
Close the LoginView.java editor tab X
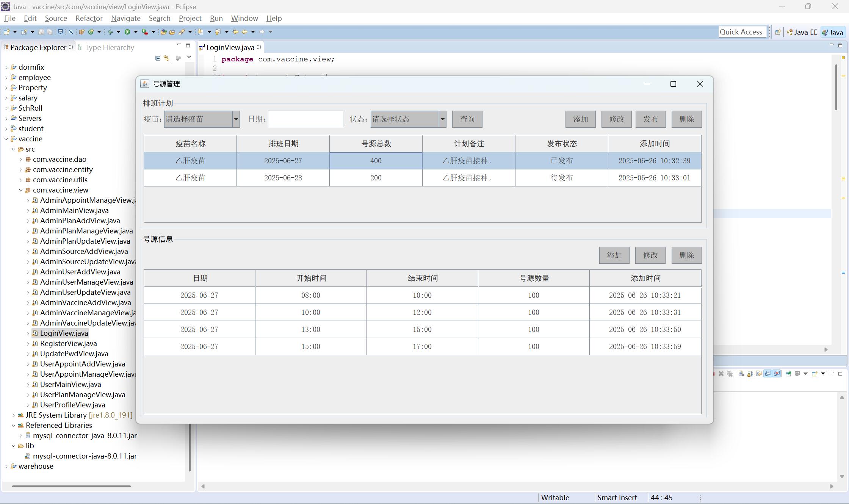pos(259,47)
